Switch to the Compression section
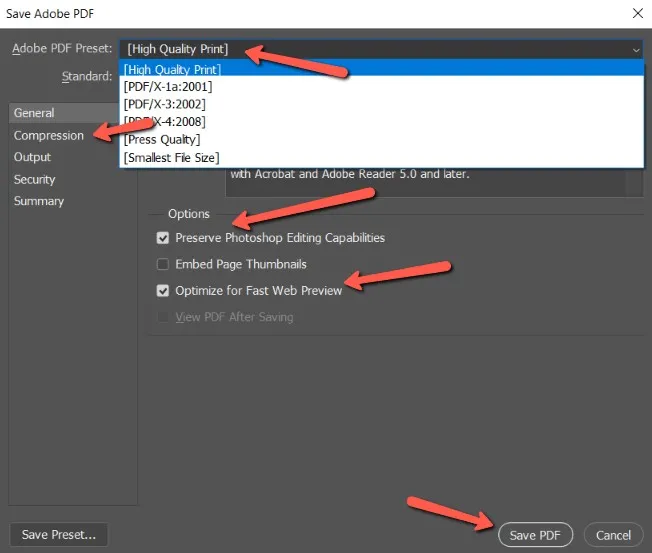The width and height of the screenshot is (652, 553). click(49, 136)
